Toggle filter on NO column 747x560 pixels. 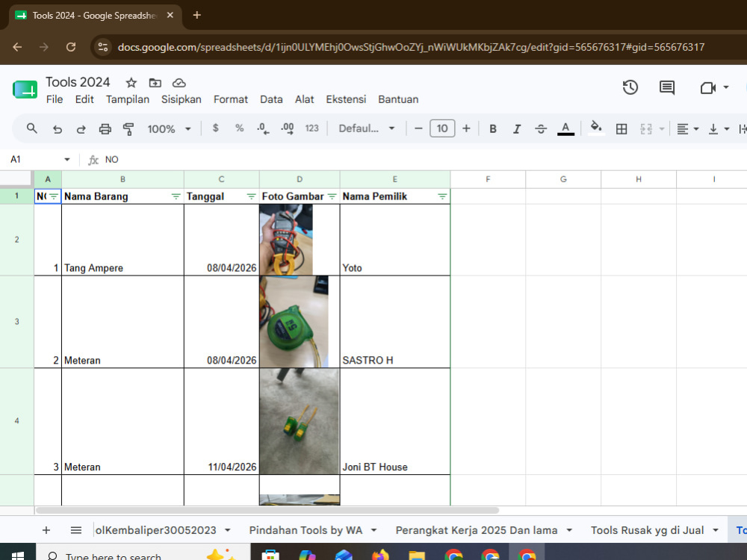coord(53,196)
